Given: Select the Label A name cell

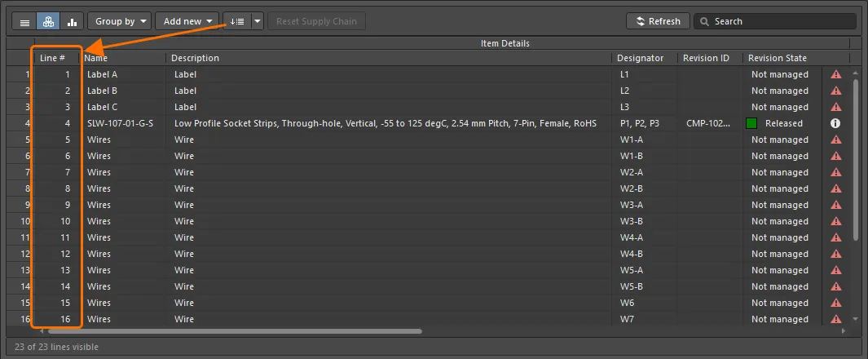Looking at the screenshot, I should (124, 74).
